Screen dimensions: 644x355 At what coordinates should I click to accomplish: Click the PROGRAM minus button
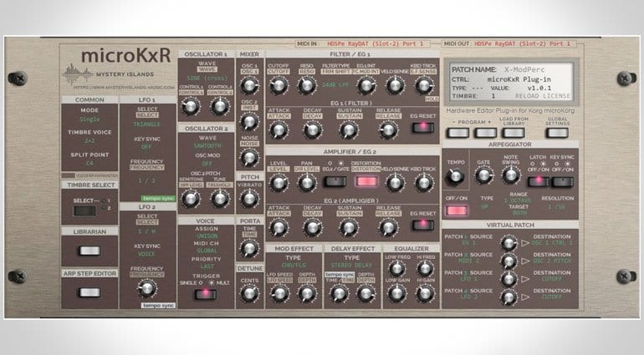pyautogui.click(x=458, y=133)
